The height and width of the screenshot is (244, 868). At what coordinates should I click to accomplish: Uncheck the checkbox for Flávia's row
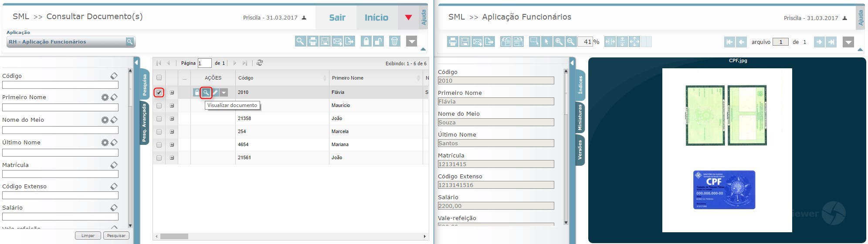[159, 93]
